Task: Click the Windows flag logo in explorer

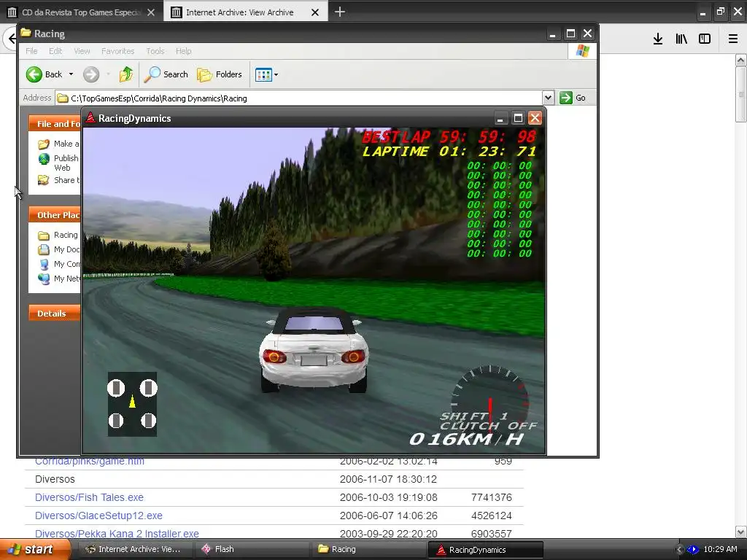Action: tap(582, 50)
